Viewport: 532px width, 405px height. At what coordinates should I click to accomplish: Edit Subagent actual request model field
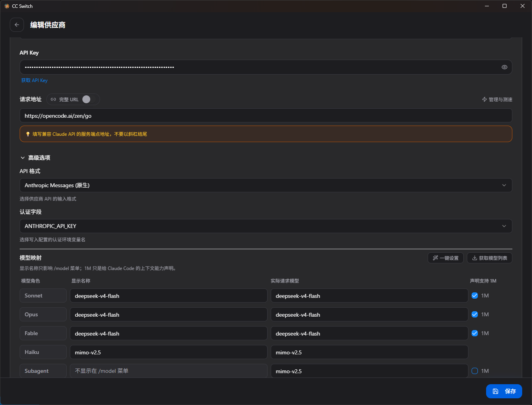point(369,371)
